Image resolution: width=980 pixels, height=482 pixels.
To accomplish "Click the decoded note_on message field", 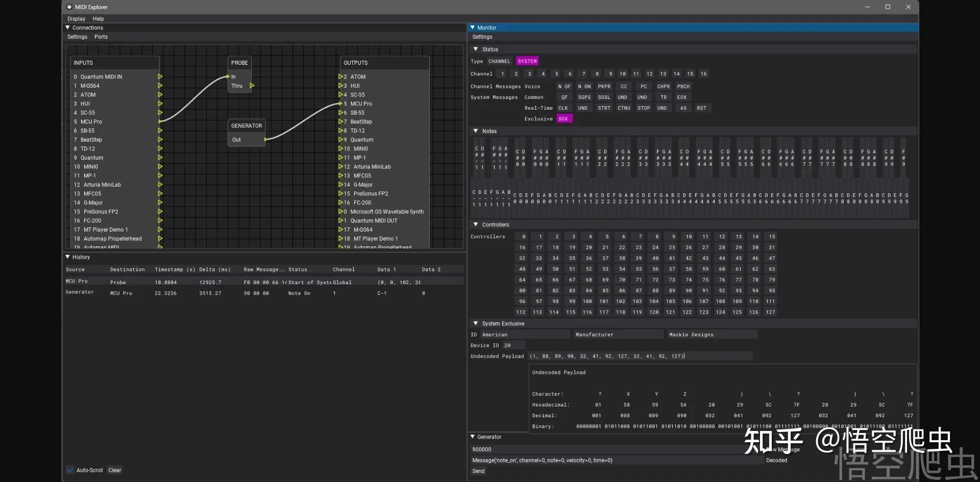I will [x=616, y=460].
